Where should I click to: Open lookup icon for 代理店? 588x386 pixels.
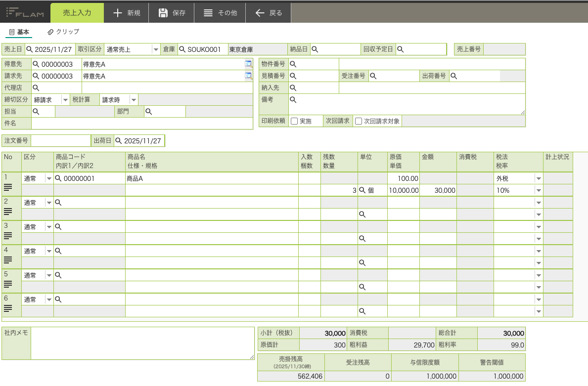click(36, 88)
